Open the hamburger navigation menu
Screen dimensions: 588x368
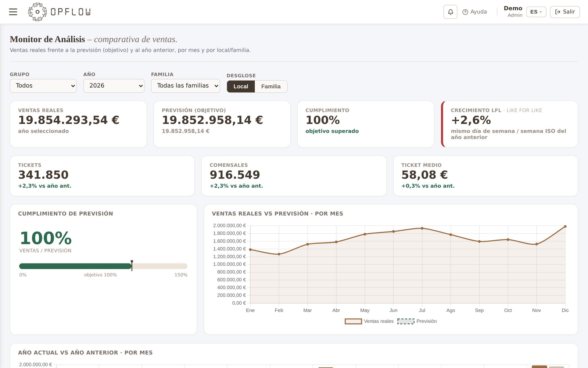coord(13,12)
